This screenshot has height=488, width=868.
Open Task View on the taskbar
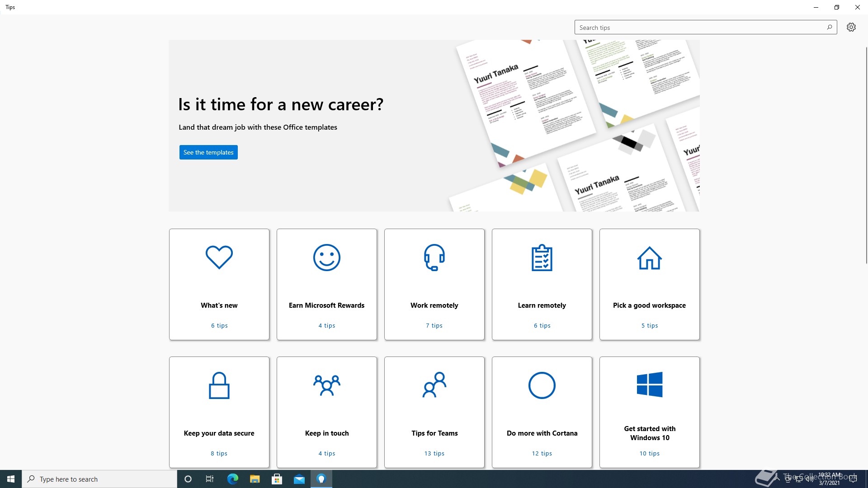pyautogui.click(x=210, y=479)
